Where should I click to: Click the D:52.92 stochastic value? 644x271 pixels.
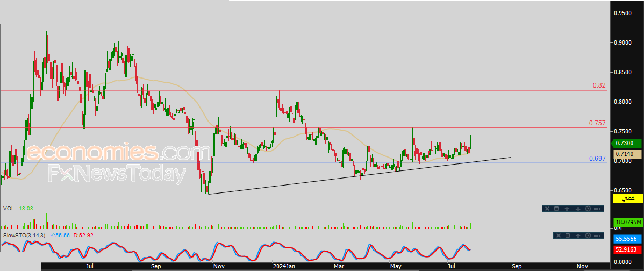pyautogui.click(x=83, y=236)
